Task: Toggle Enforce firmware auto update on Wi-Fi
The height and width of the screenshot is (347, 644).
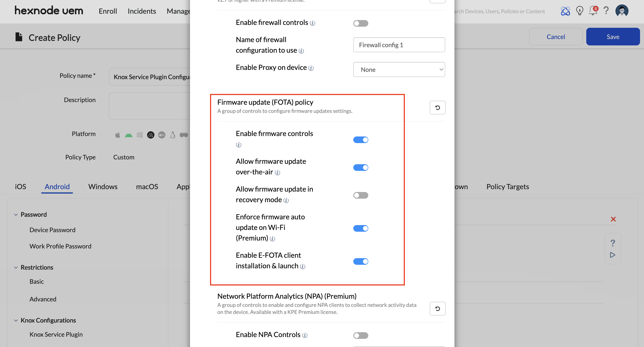Action: click(x=361, y=228)
